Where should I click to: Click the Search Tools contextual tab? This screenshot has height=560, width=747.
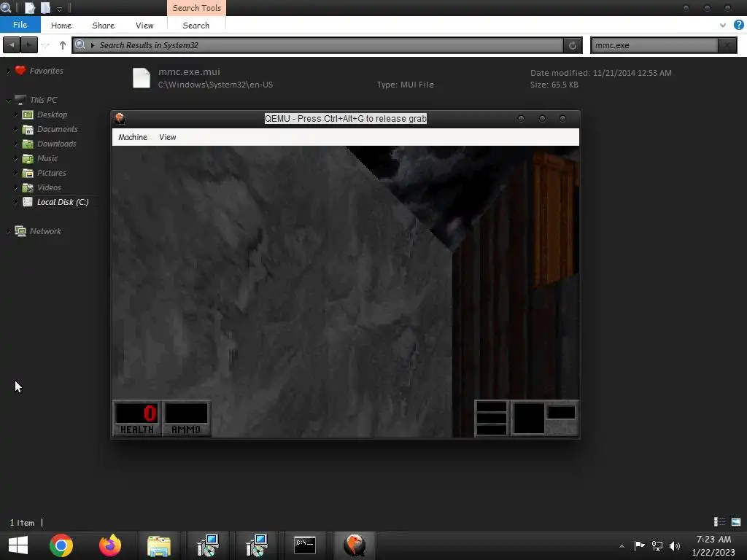pos(196,8)
